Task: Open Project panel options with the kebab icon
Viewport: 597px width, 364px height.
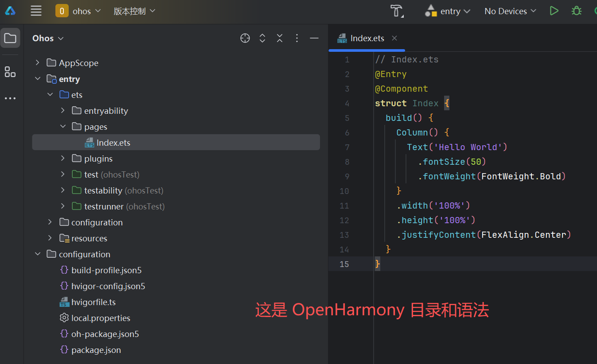Action: click(x=297, y=38)
